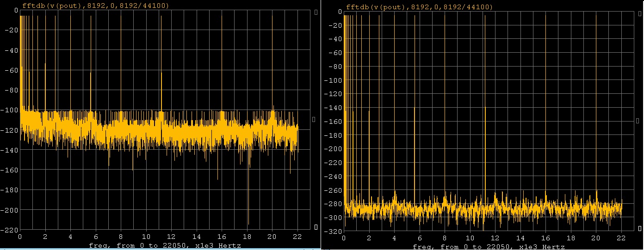Click the -240 label on right plot's y-axis
This screenshot has width=644, height=250.
point(334,176)
